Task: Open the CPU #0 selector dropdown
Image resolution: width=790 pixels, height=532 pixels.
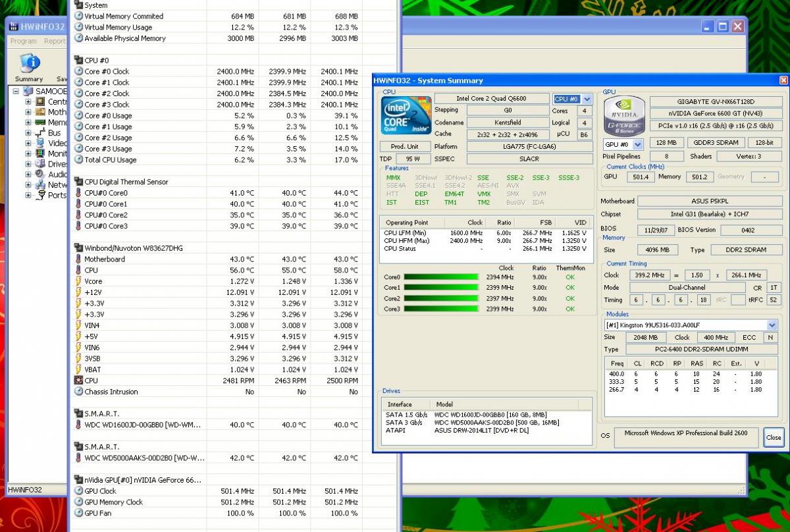Action: click(x=587, y=99)
